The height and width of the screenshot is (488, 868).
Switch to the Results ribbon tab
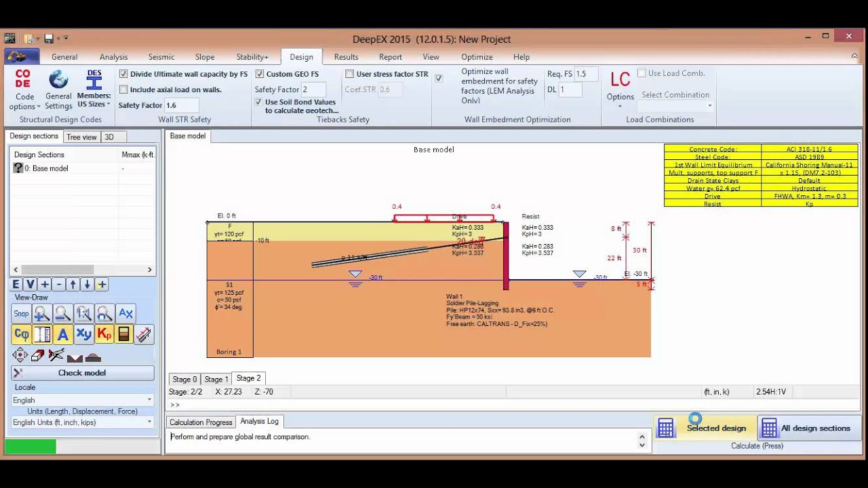(346, 57)
